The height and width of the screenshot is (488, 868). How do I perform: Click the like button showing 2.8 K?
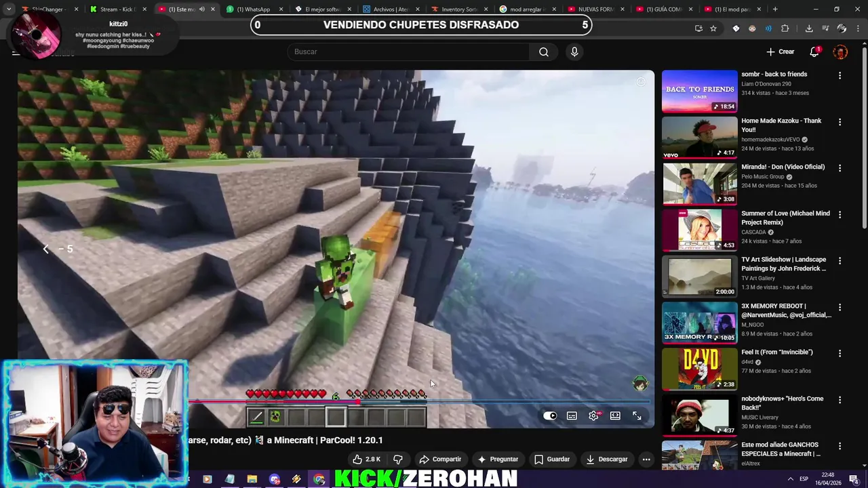(366, 460)
